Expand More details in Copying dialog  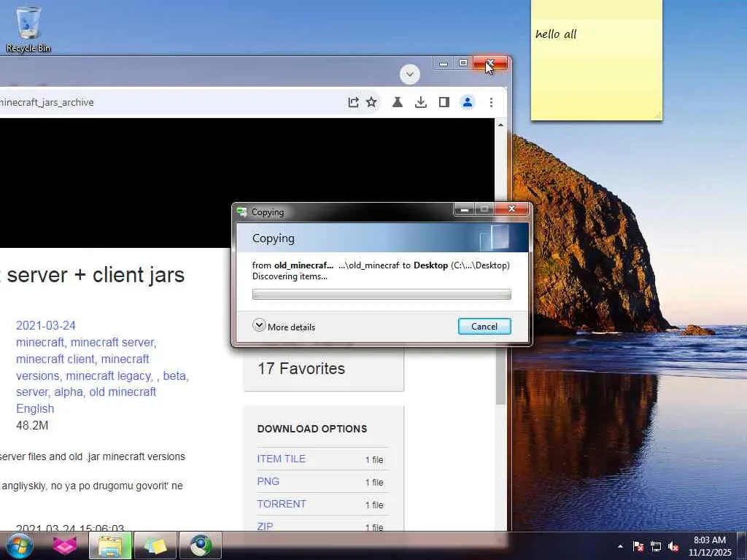coord(284,326)
